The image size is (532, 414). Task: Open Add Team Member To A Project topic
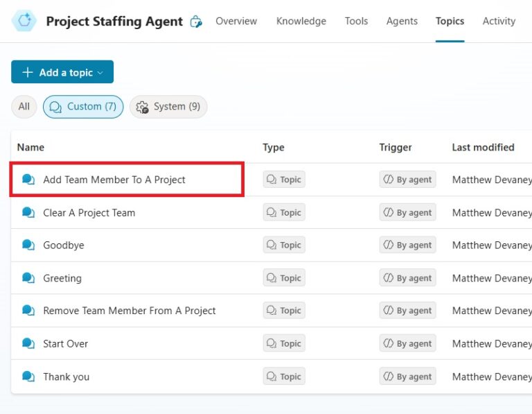coord(114,180)
